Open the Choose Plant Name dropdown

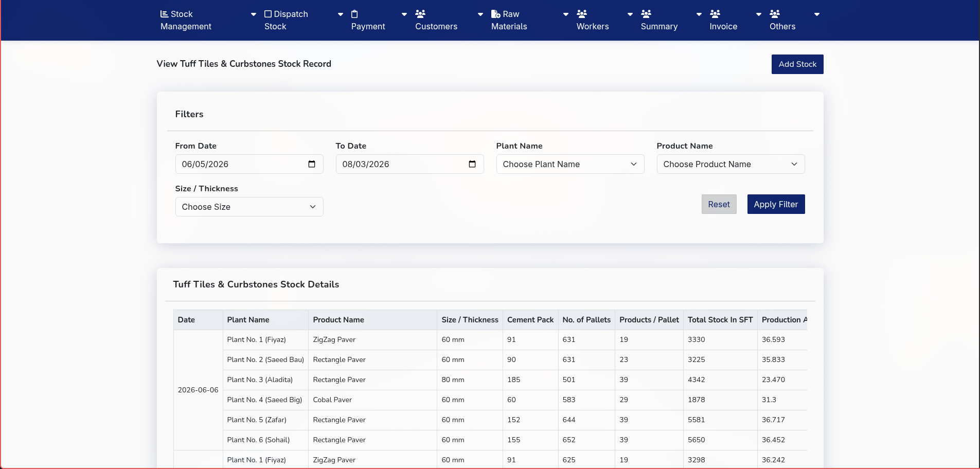coord(570,164)
